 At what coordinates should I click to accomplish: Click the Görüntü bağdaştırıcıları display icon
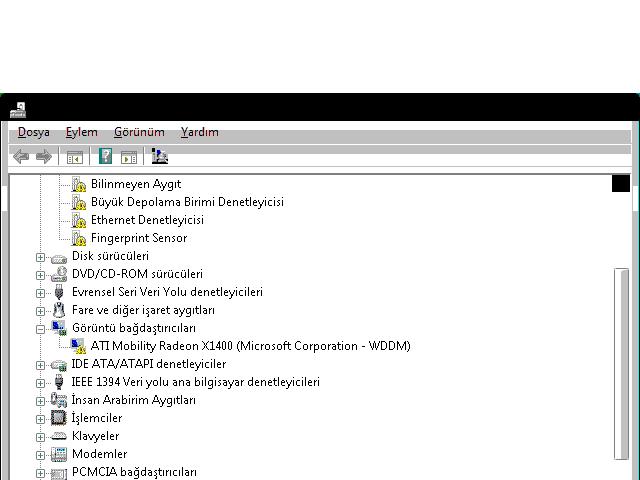[x=59, y=328]
